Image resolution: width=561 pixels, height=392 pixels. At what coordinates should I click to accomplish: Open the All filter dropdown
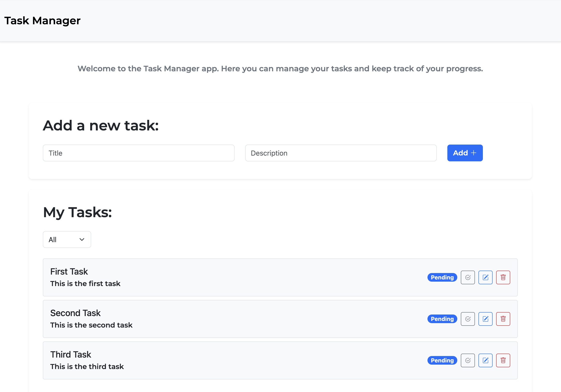[x=67, y=239]
